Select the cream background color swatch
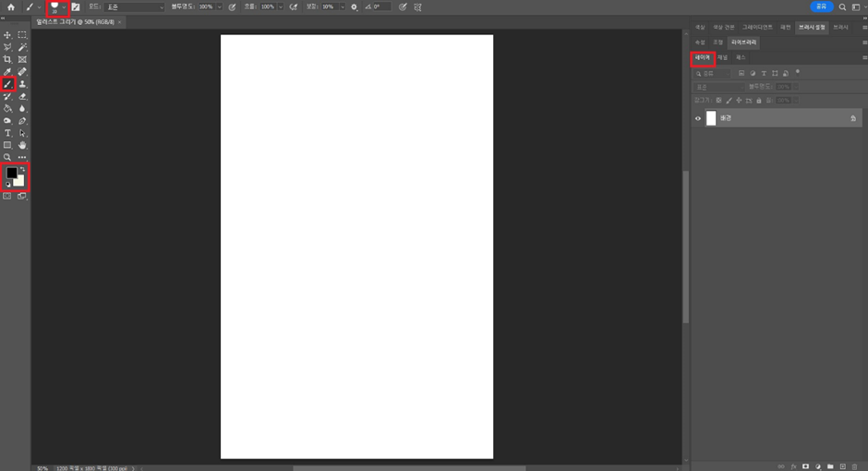 (20, 182)
